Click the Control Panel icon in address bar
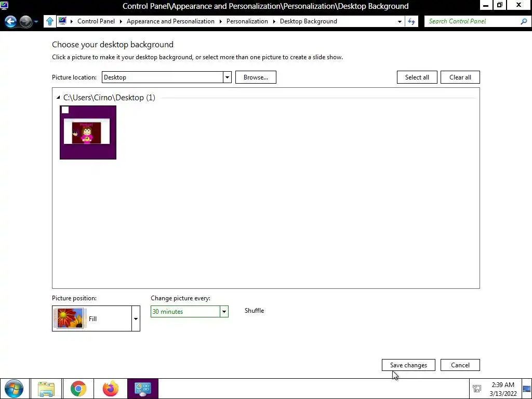The width and height of the screenshot is (532, 399). pos(62,21)
